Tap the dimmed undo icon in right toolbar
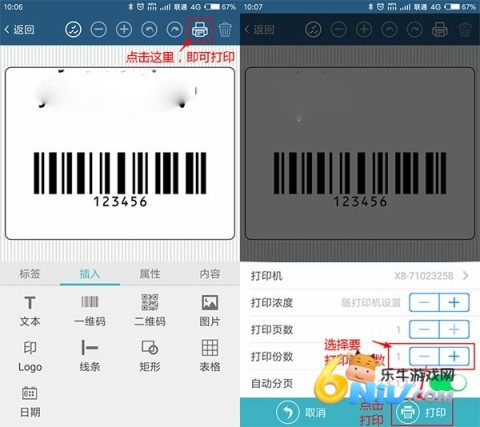480x427 pixels. click(x=389, y=30)
